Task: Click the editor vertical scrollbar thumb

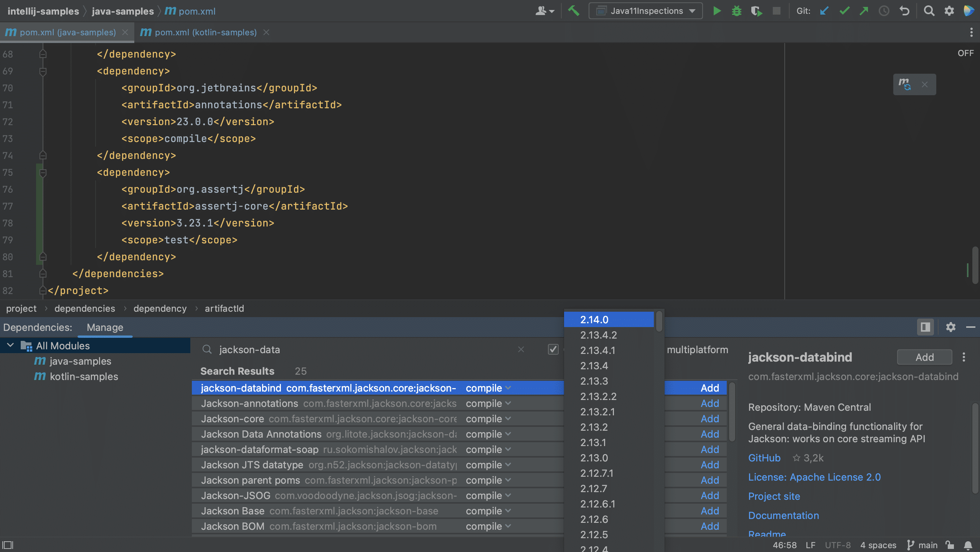Action: [975, 265]
